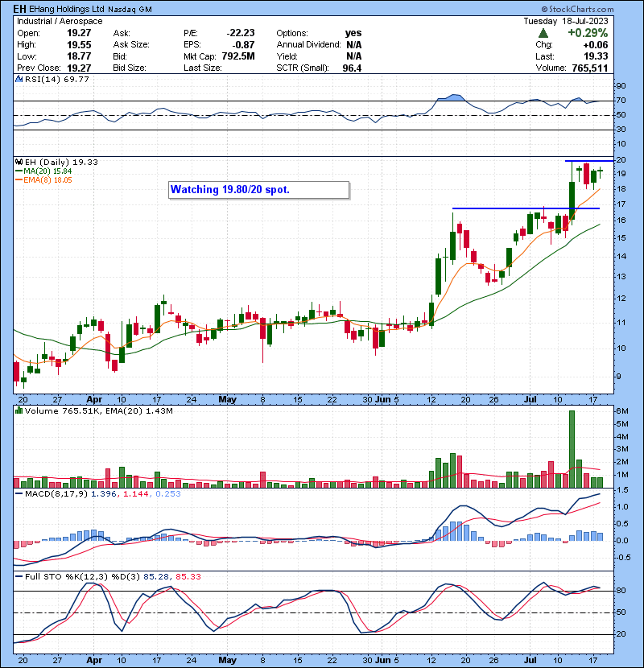Click the StockCharts.com watermark link
This screenshot has height=668, width=644.
pos(577,9)
